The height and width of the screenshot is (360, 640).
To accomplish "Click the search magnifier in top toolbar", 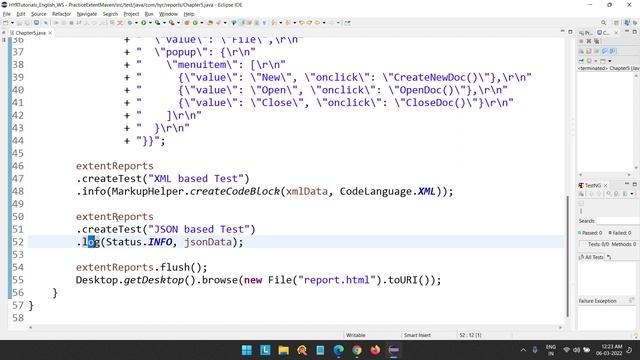I will (x=603, y=22).
